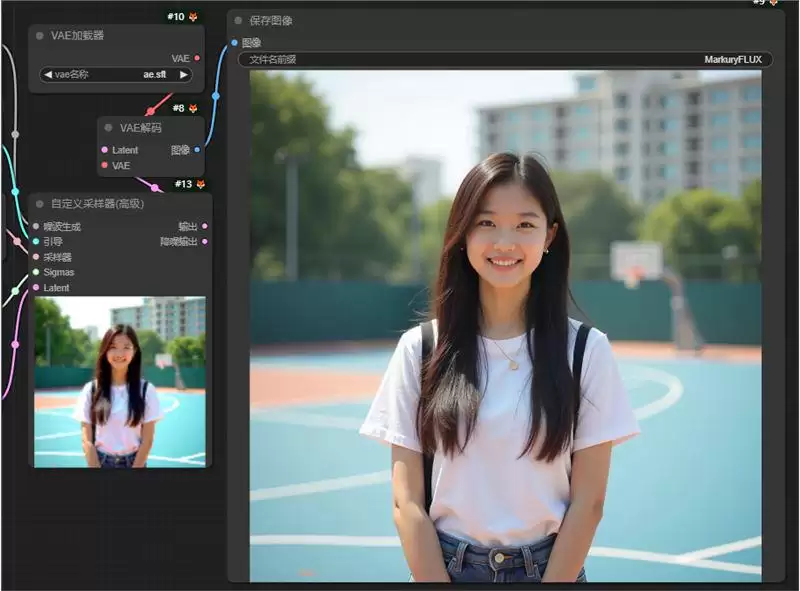This screenshot has width=800, height=591.
Task: Select next vae名称 with right arrow
Action: click(184, 75)
